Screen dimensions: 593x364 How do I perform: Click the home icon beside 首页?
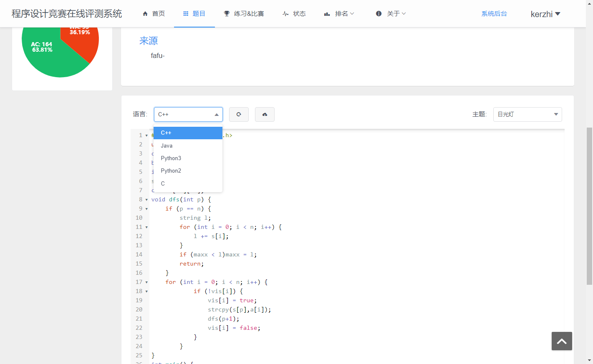click(x=145, y=14)
